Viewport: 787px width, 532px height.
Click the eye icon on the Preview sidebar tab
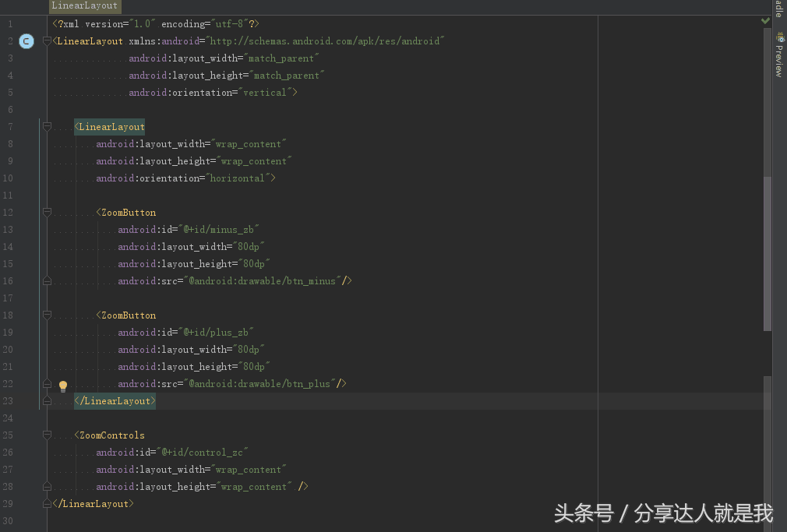point(781,39)
